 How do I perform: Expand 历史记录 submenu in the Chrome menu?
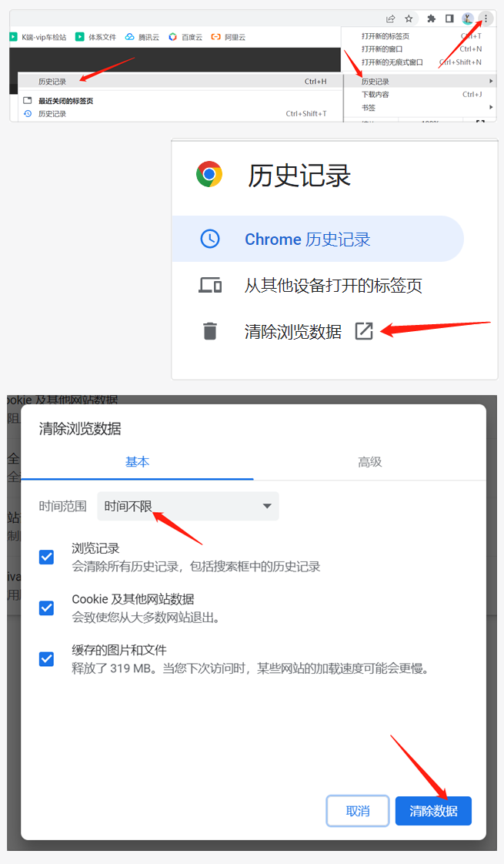(x=419, y=81)
